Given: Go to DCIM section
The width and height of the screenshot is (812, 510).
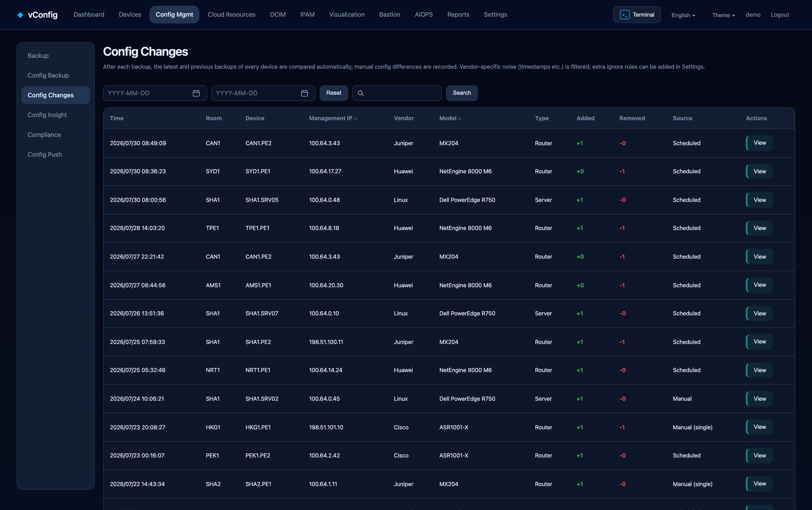Looking at the screenshot, I should (x=277, y=15).
